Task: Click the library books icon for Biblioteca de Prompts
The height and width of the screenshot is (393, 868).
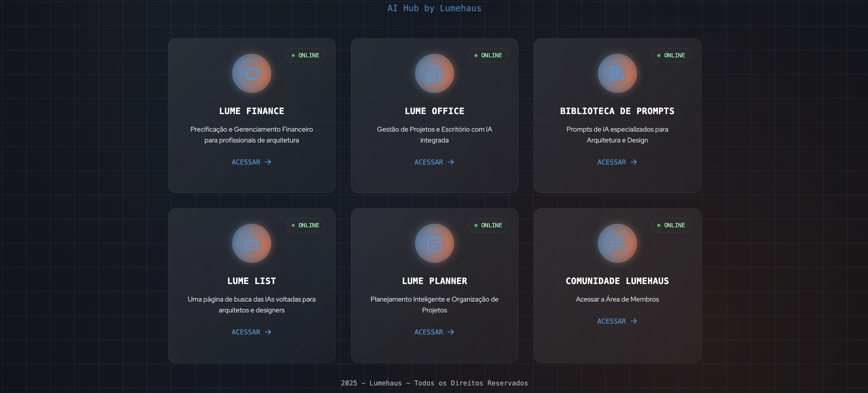Action: click(x=617, y=73)
